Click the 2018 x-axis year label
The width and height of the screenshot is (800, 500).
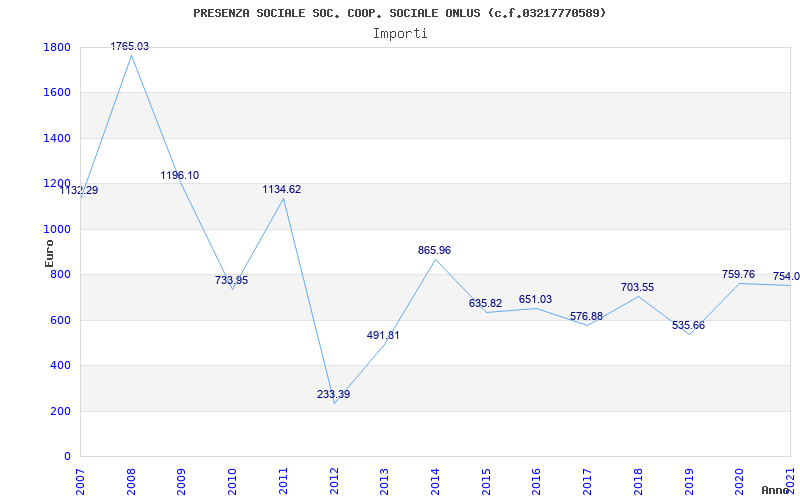tap(638, 482)
